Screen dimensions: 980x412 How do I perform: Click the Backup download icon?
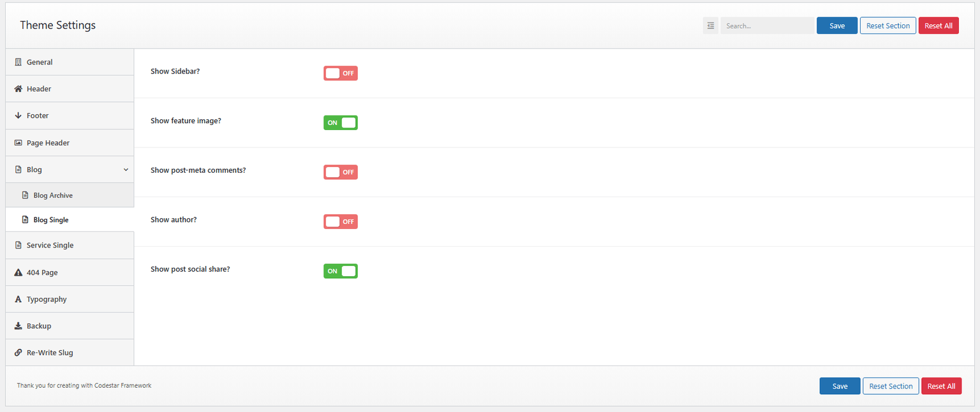tap(18, 326)
